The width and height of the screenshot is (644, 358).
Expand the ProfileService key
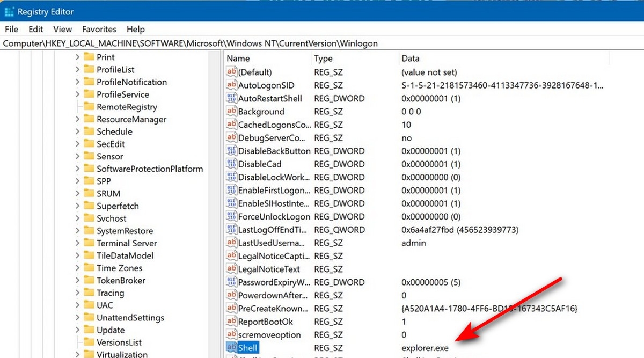(77, 94)
